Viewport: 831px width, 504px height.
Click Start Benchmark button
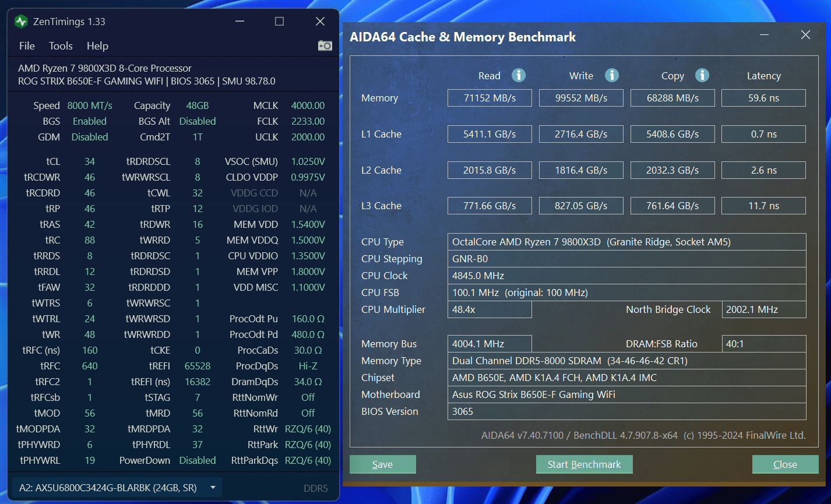(584, 464)
